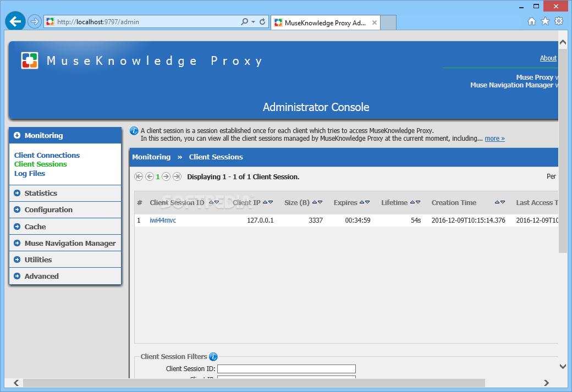Click the MuseKnowledge Proxy logo icon
This screenshot has height=392, width=572.
click(x=30, y=60)
